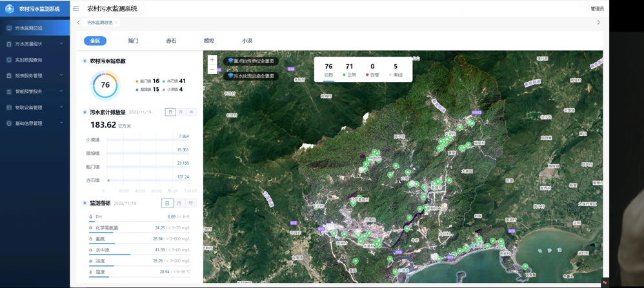Click the round icon beside 实时数据查询
Image resolution: width=644 pixels, height=288 pixels.
click(9, 60)
